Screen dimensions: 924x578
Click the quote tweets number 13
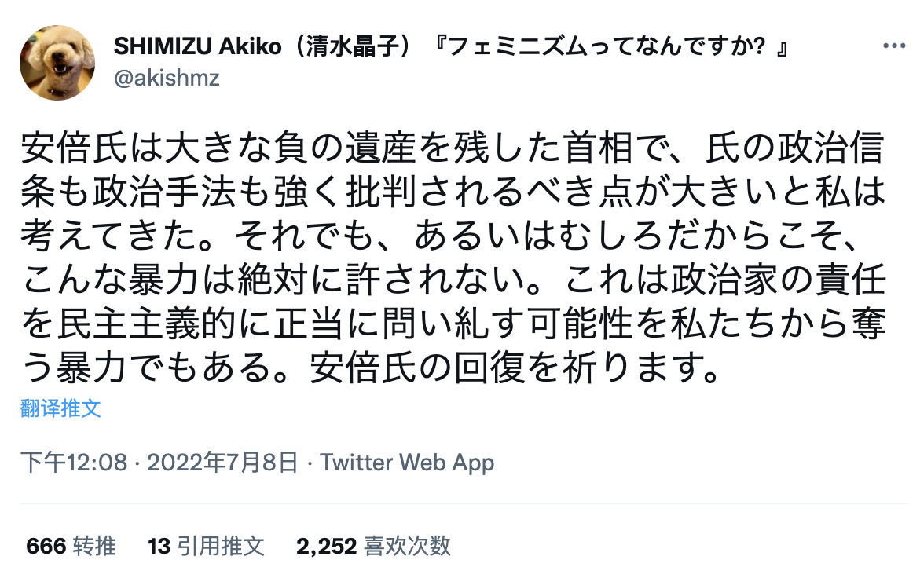[159, 546]
